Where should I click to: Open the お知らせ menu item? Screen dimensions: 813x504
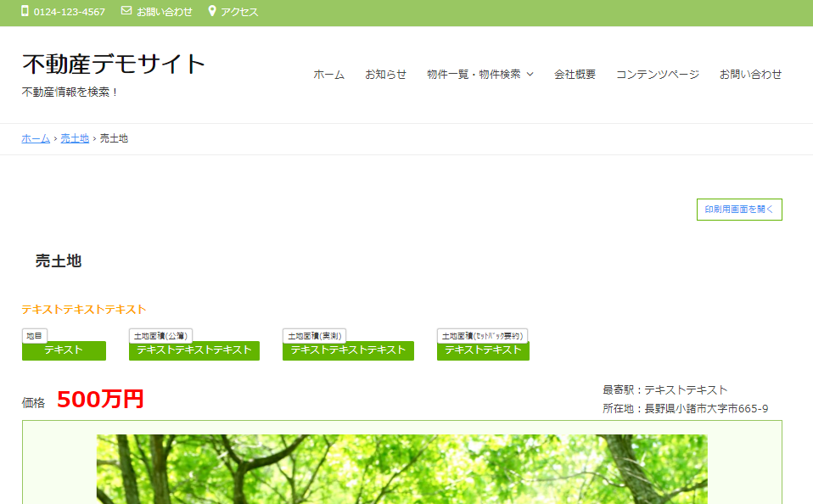[x=385, y=75]
